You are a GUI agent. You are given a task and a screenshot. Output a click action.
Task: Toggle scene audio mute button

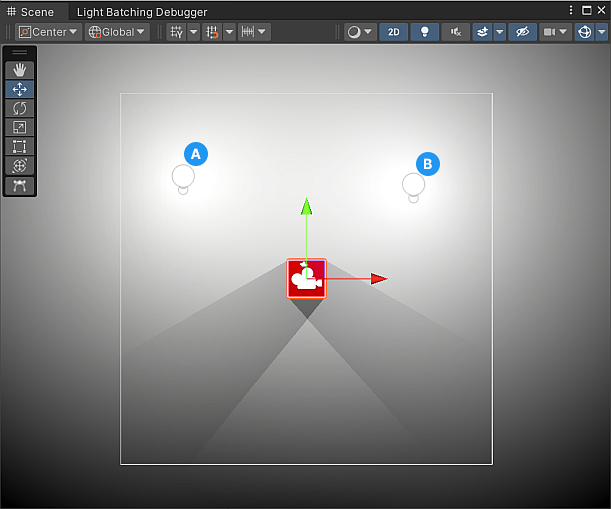(456, 32)
